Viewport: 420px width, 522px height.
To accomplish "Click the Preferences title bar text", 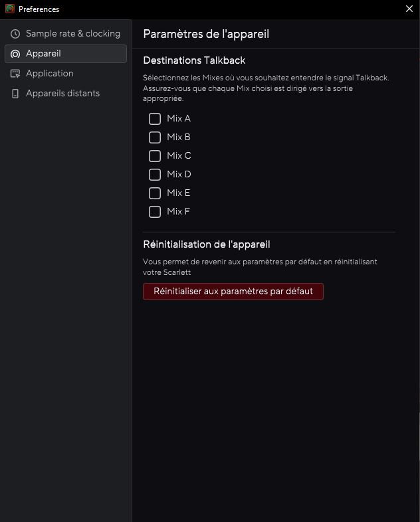I will [39, 9].
